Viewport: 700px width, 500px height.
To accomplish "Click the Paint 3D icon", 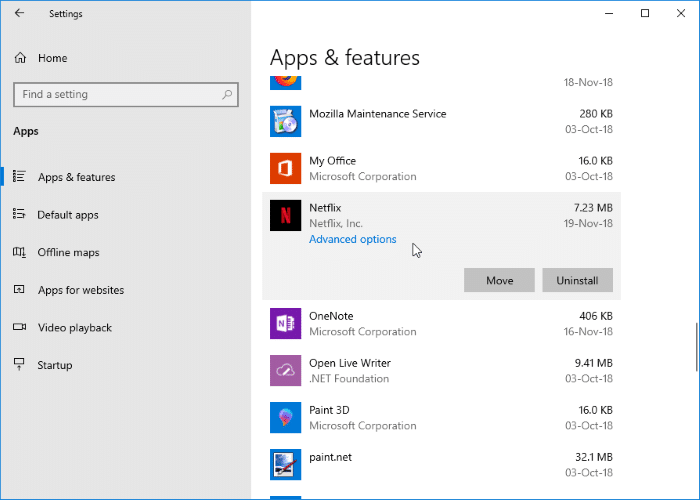I will pos(285,418).
